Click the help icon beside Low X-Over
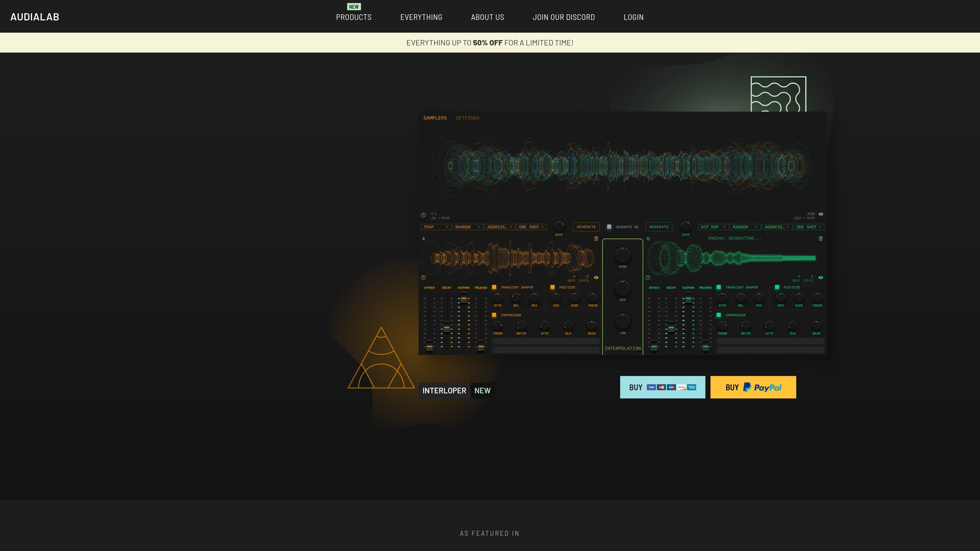Image resolution: width=980 pixels, height=551 pixels. click(423, 215)
